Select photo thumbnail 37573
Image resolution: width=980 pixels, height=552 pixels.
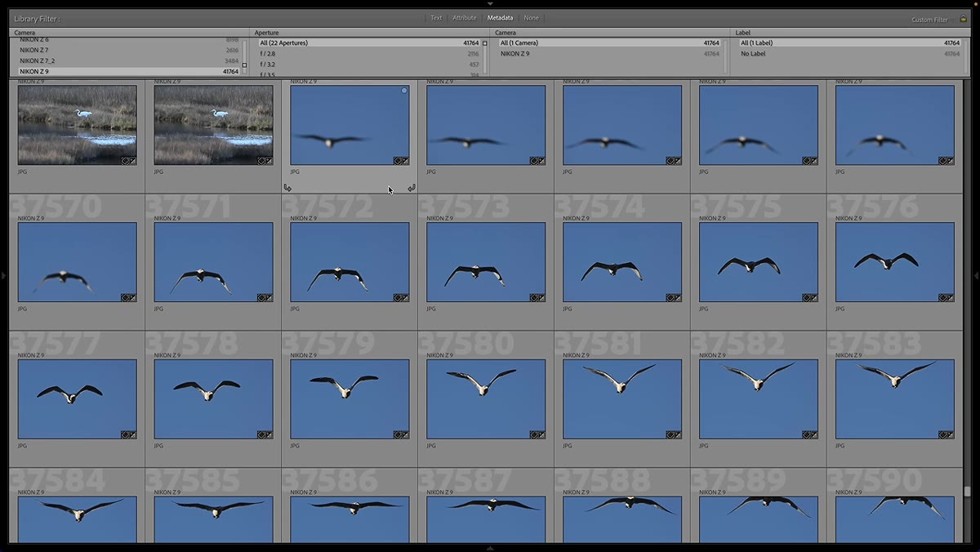pos(486,262)
